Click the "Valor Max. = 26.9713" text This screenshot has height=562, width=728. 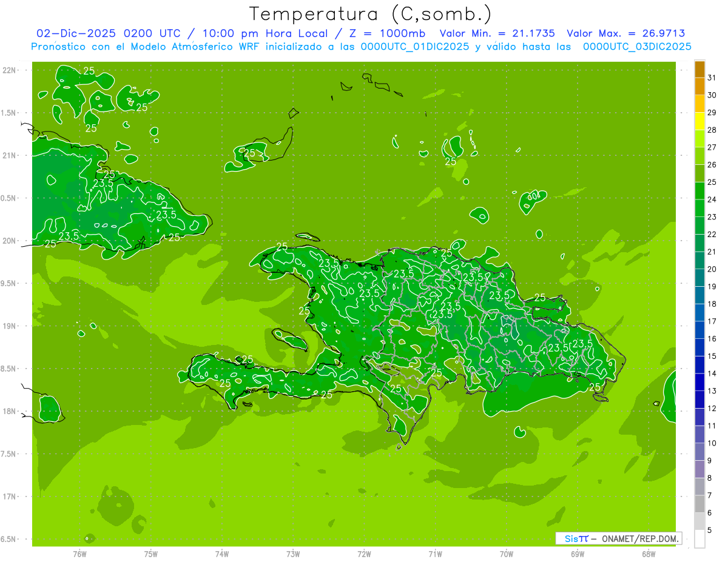click(x=626, y=33)
